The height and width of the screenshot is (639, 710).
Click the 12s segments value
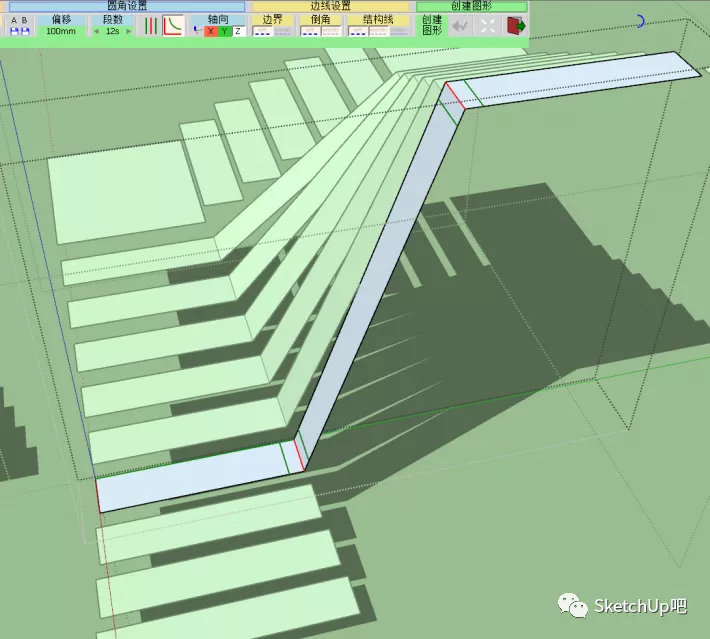pos(112,31)
